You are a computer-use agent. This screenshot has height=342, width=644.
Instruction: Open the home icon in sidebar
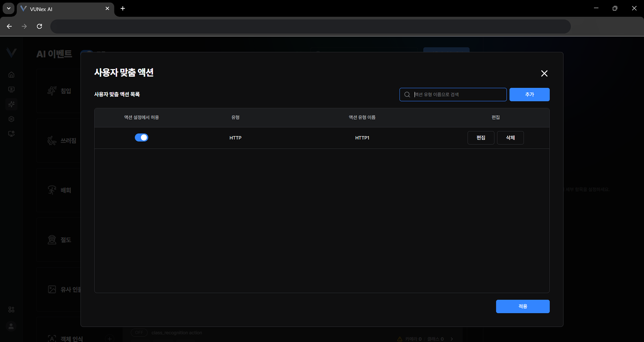[x=11, y=75]
